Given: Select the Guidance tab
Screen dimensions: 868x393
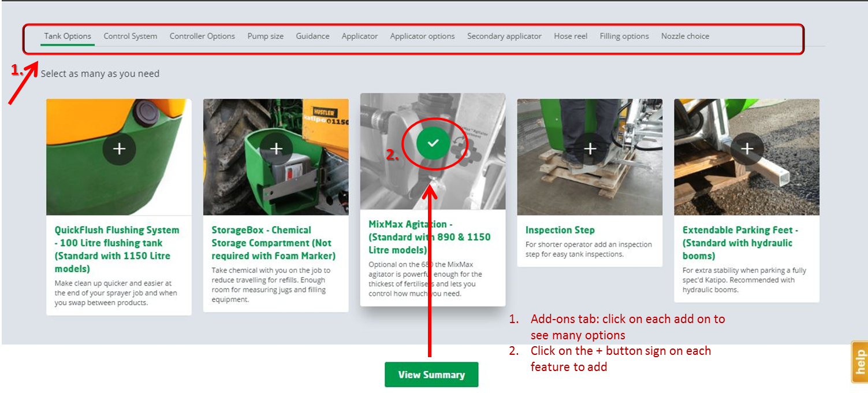Looking at the screenshot, I should (313, 36).
